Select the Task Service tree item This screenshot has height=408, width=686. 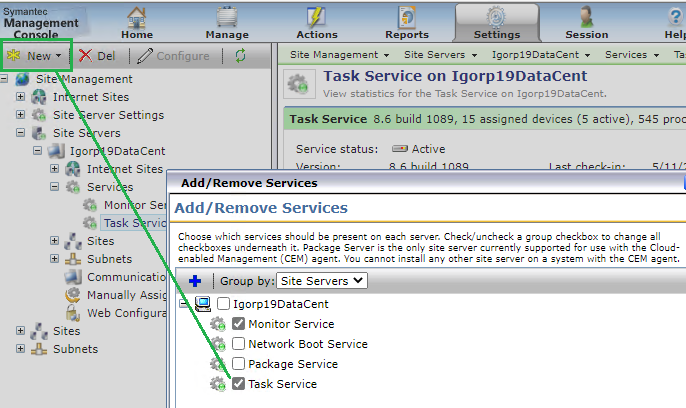(134, 223)
